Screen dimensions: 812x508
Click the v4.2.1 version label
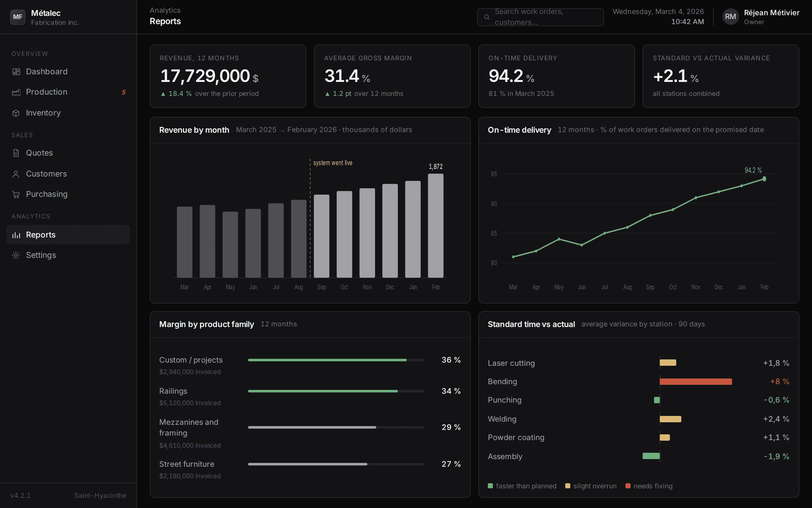[x=21, y=496]
